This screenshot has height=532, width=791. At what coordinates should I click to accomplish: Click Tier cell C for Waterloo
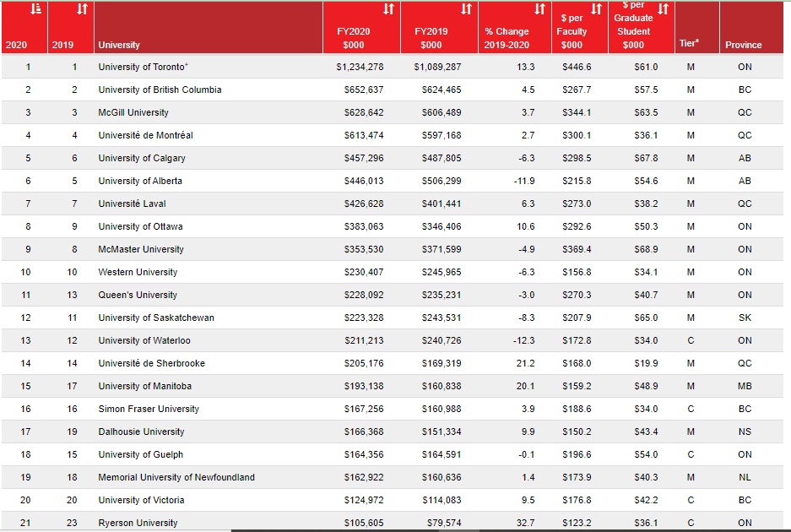tap(691, 340)
